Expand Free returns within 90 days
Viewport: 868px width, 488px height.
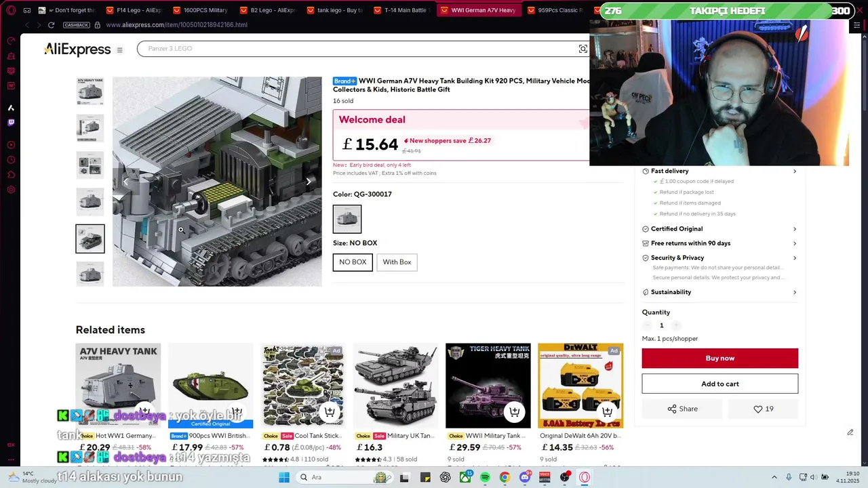(719, 243)
